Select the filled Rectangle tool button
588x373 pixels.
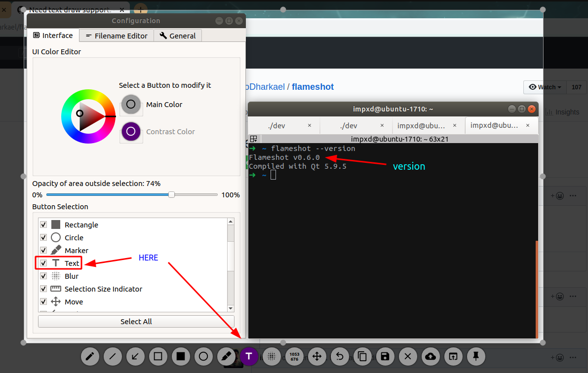coord(181,356)
